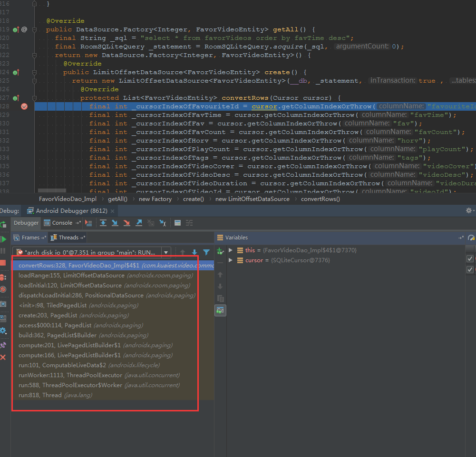The width and height of the screenshot is (476, 457).
Task: Open View Breakpoints icon
Action: pos(3,277)
